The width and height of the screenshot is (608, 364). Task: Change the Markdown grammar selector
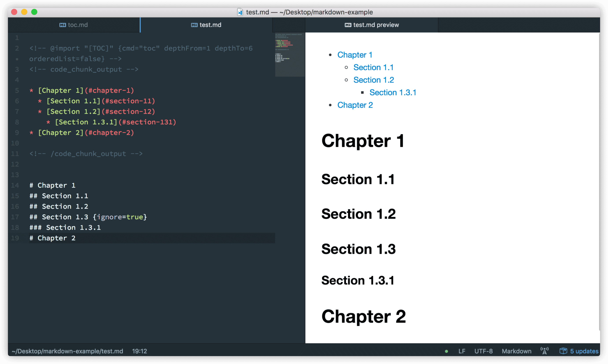tap(516, 351)
